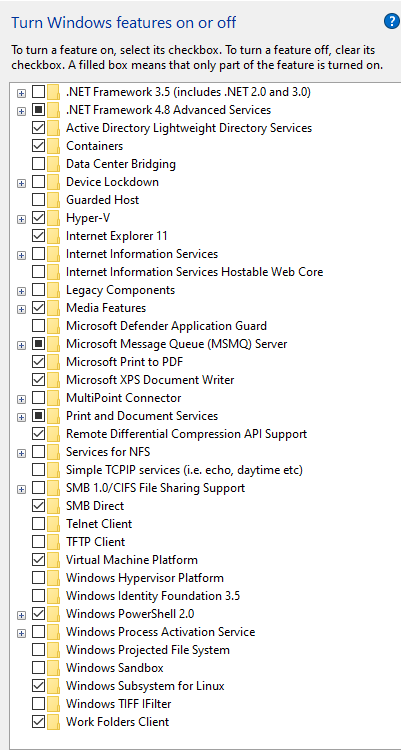This screenshot has height=750, width=401.
Task: Select SMB 1.0/CIFS File Sharing Support label
Action: [156, 488]
